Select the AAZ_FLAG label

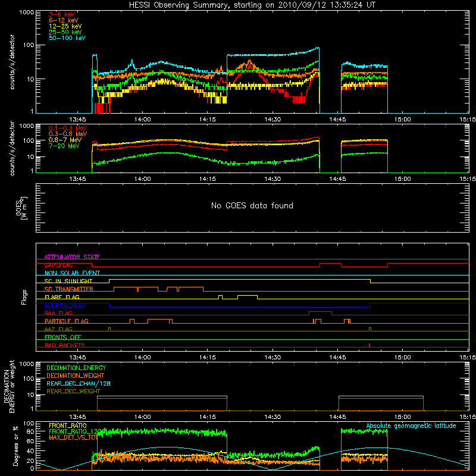(58, 329)
